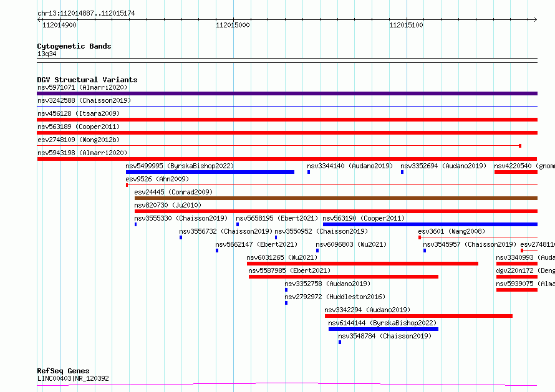Click the blue marker under nsv3352758
Image resolution: width=555 pixels, height=392 pixels.
[x=286, y=290]
